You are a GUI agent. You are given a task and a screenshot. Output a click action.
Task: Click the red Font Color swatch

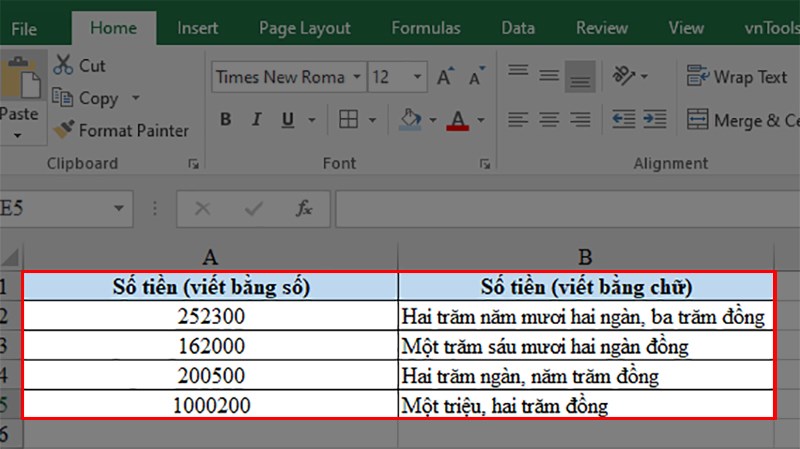[459, 120]
